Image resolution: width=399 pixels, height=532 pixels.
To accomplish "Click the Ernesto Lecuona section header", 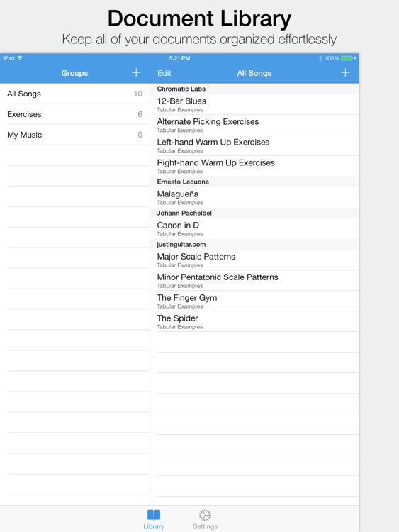I will [x=254, y=182].
